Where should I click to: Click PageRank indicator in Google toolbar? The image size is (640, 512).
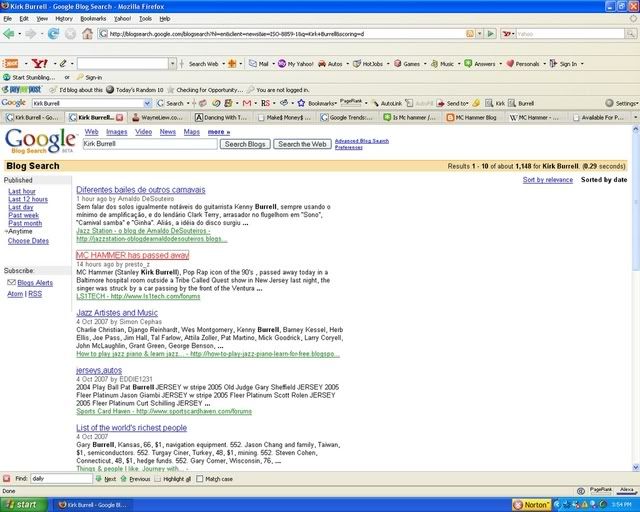click(x=351, y=102)
